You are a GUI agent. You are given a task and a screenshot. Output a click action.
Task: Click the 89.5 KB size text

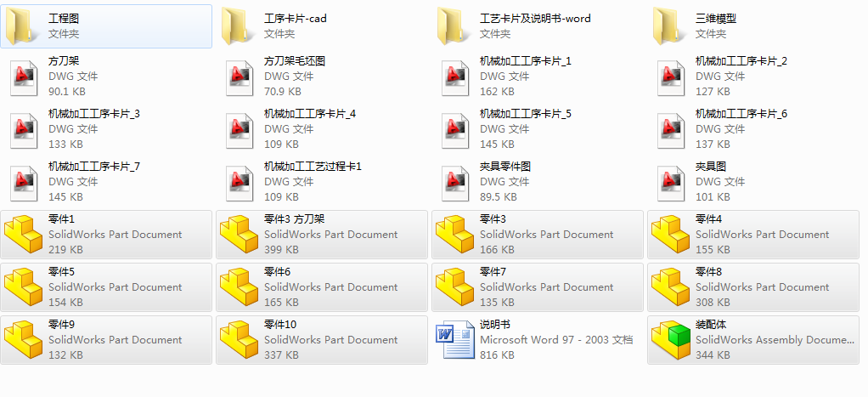(499, 197)
